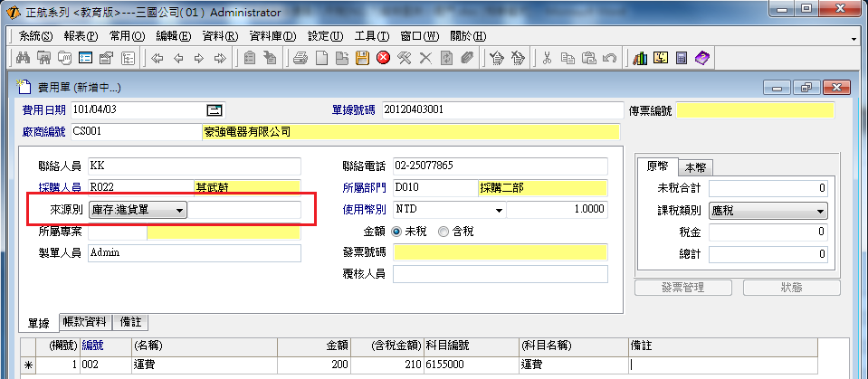Image resolution: width=868 pixels, height=379 pixels.
Task: Go to the first record double-left arrow
Action: pyautogui.click(x=157, y=59)
